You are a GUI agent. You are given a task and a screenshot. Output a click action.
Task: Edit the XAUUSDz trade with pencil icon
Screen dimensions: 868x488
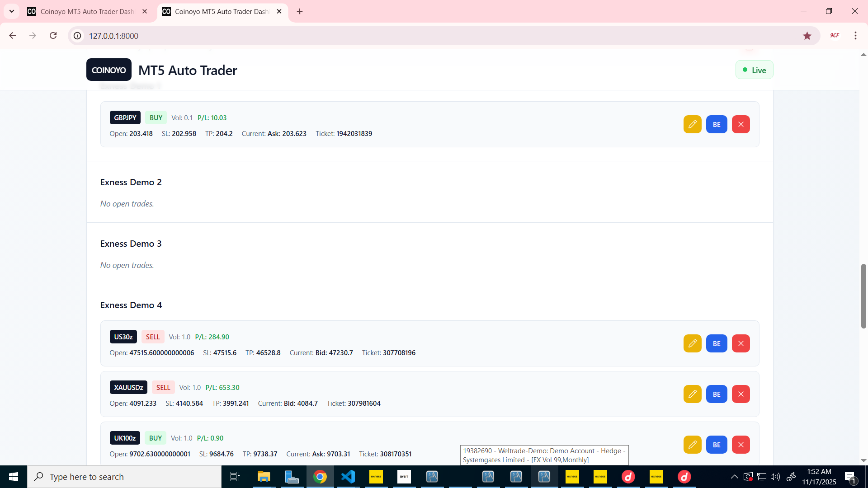[692, 394]
